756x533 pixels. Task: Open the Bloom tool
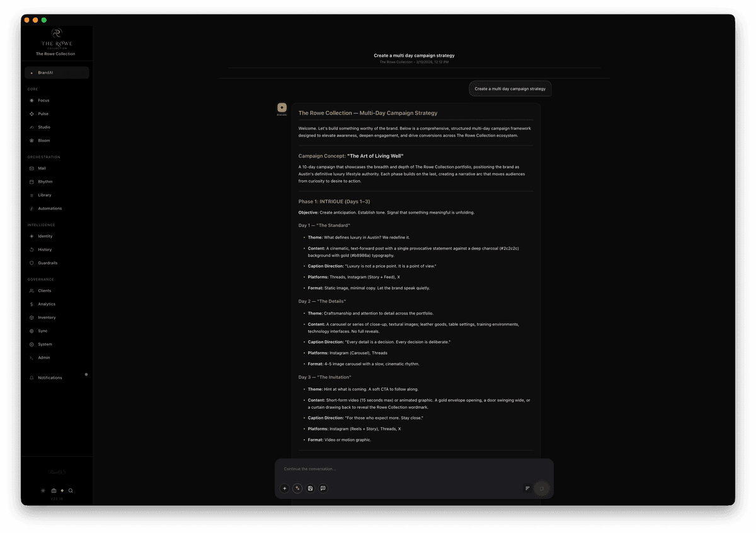tap(43, 140)
